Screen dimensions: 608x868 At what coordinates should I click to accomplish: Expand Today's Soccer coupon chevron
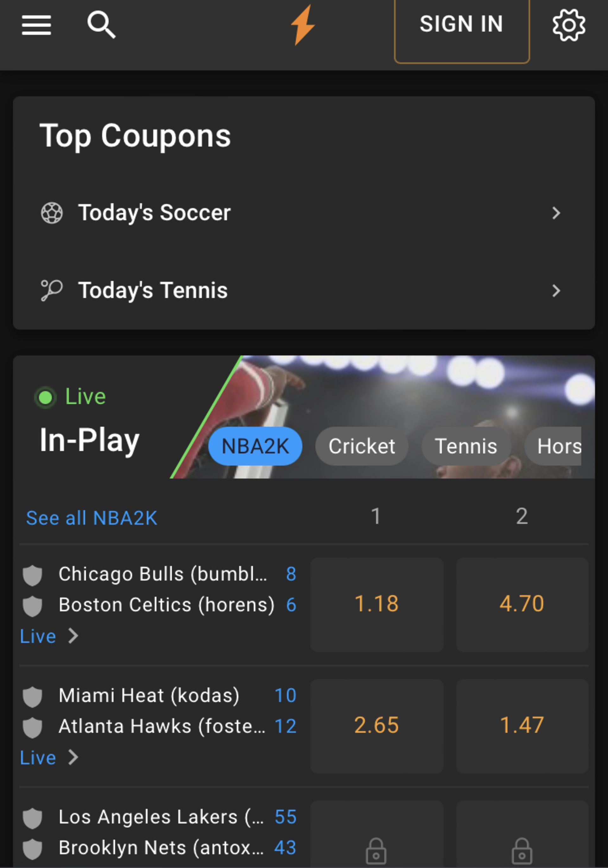click(x=556, y=213)
